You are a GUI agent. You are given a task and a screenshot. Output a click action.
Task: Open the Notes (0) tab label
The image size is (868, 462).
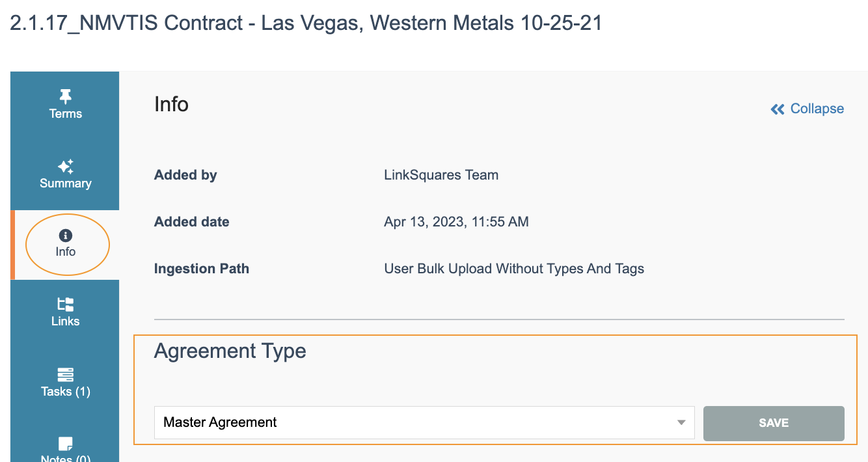(x=65, y=458)
